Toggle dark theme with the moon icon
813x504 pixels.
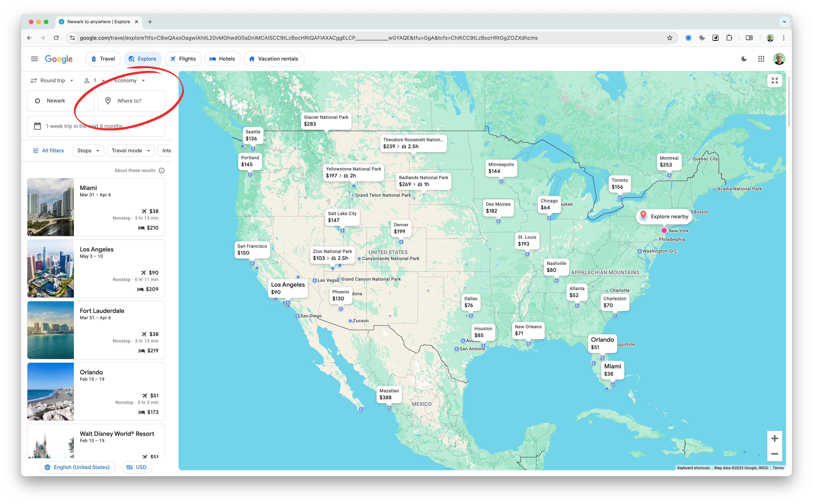(744, 59)
